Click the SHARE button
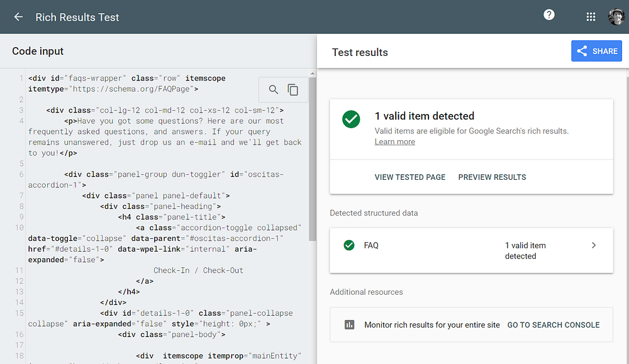 596,51
